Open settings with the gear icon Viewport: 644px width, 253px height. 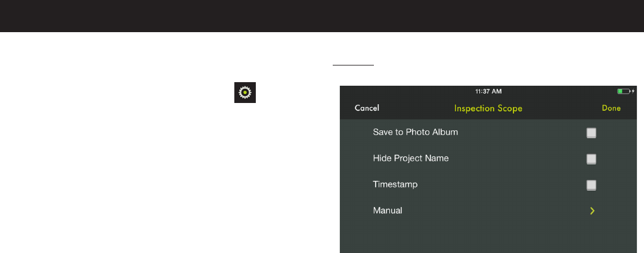(245, 93)
